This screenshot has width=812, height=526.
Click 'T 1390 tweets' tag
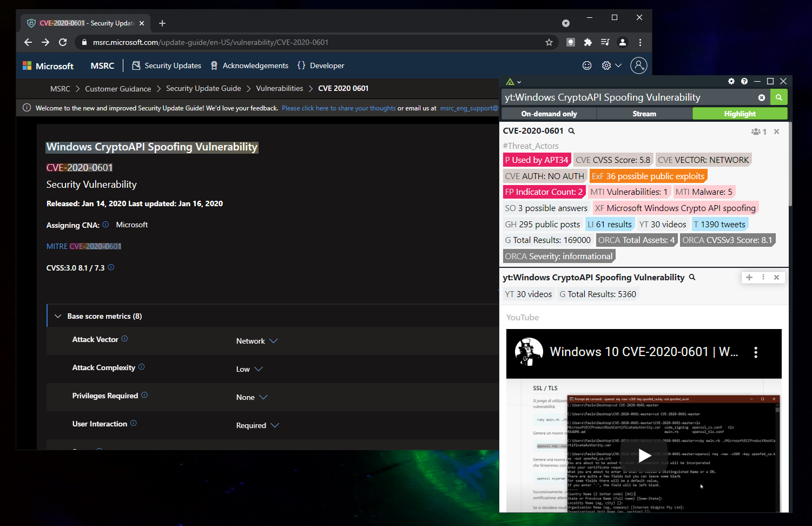[719, 225]
